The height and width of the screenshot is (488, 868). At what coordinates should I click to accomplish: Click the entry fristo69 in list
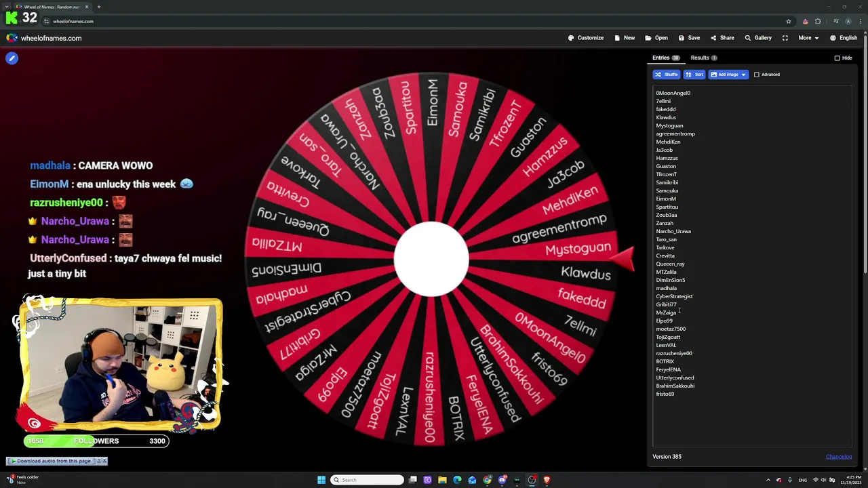[665, 394]
